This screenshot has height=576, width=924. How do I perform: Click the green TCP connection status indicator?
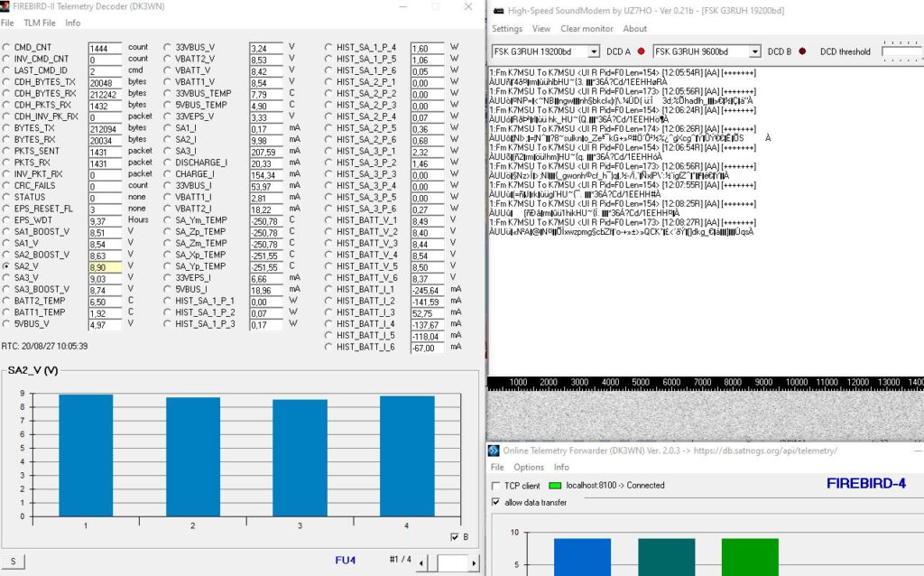(x=555, y=486)
